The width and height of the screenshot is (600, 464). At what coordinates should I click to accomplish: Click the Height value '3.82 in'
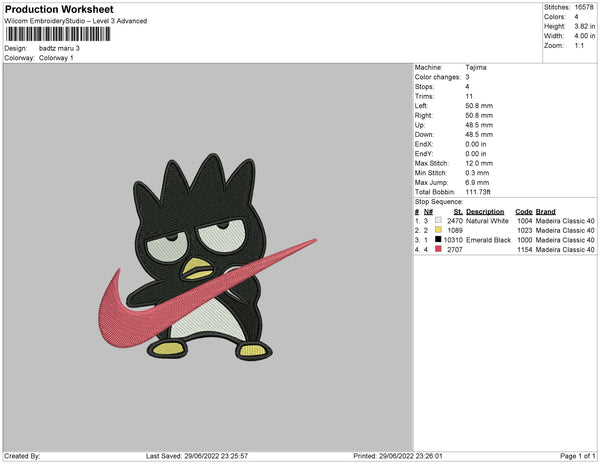[585, 26]
